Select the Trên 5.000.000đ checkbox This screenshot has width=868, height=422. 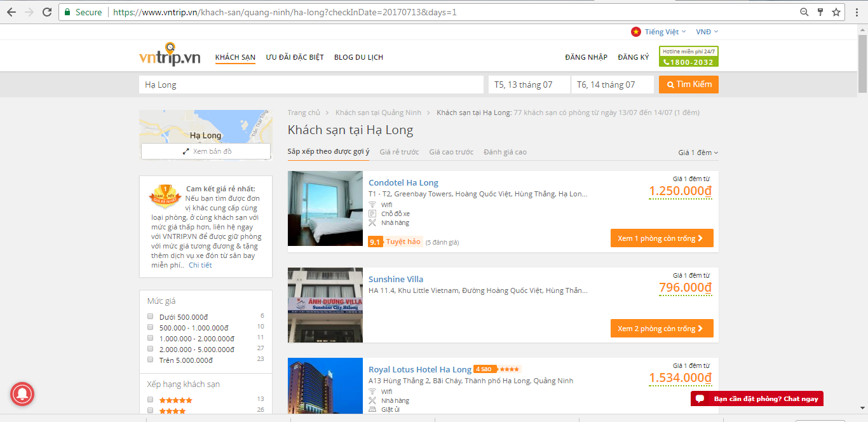[151, 360]
